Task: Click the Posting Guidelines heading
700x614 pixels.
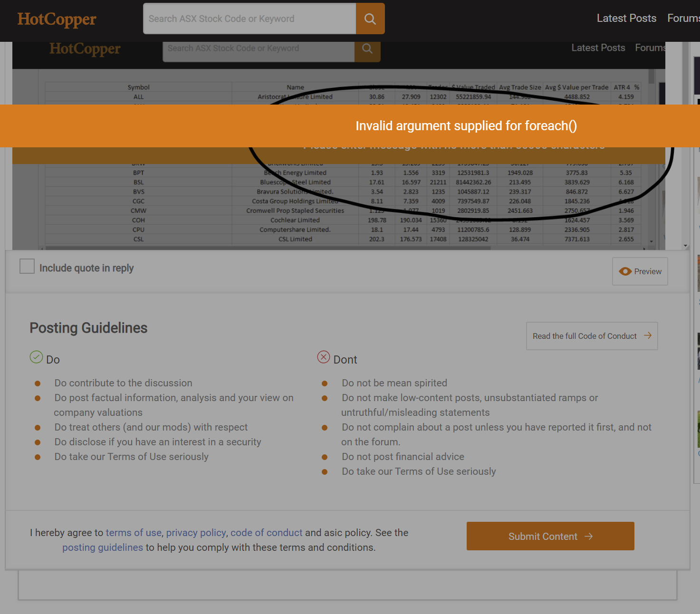Action: (88, 328)
